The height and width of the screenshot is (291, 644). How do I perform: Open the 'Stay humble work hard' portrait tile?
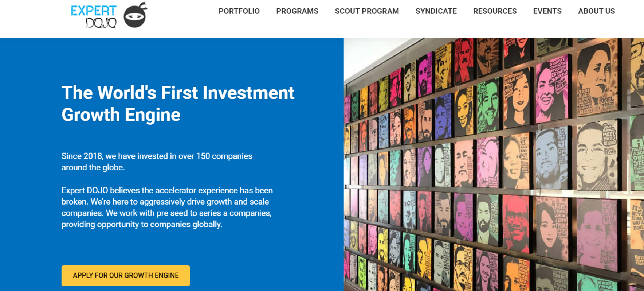tap(596, 156)
